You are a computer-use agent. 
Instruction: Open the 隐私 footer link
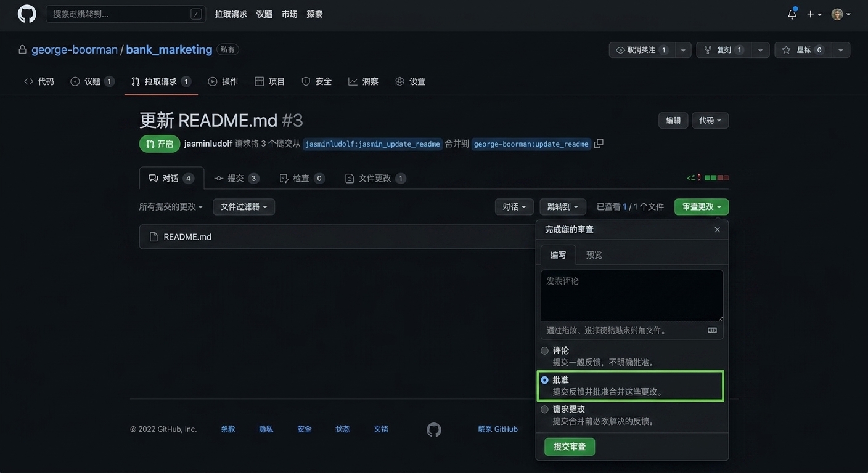[x=266, y=429]
